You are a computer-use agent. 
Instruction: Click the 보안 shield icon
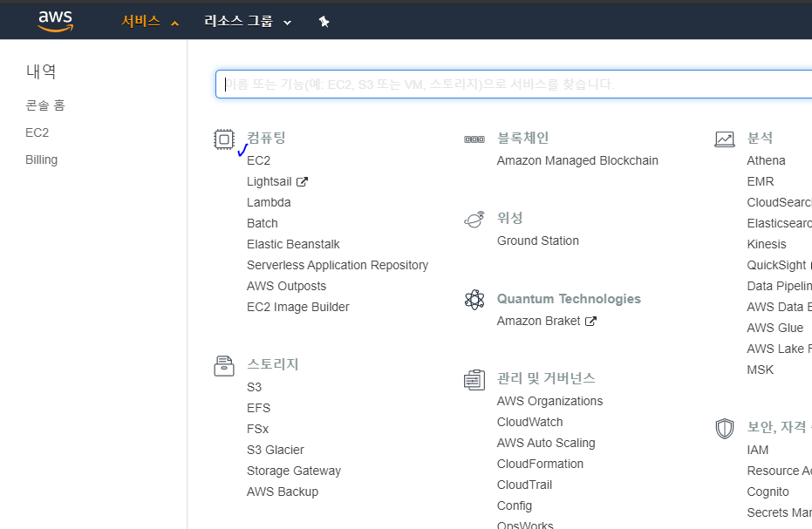pos(725,428)
